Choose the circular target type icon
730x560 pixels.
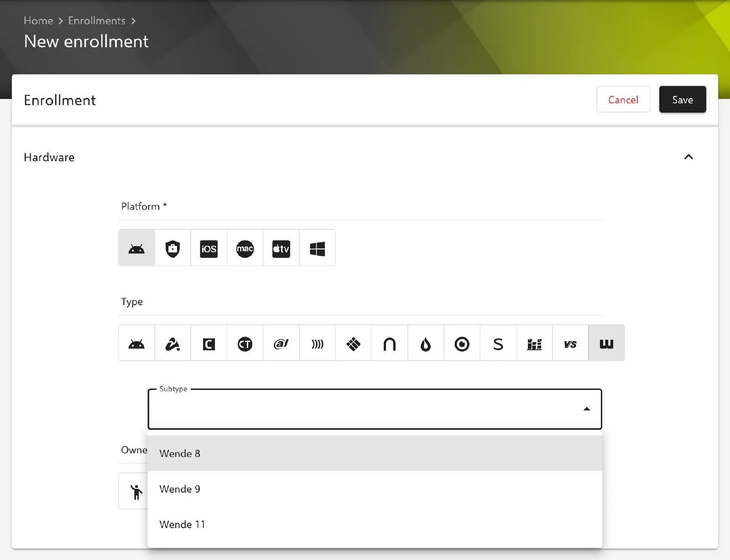point(462,343)
